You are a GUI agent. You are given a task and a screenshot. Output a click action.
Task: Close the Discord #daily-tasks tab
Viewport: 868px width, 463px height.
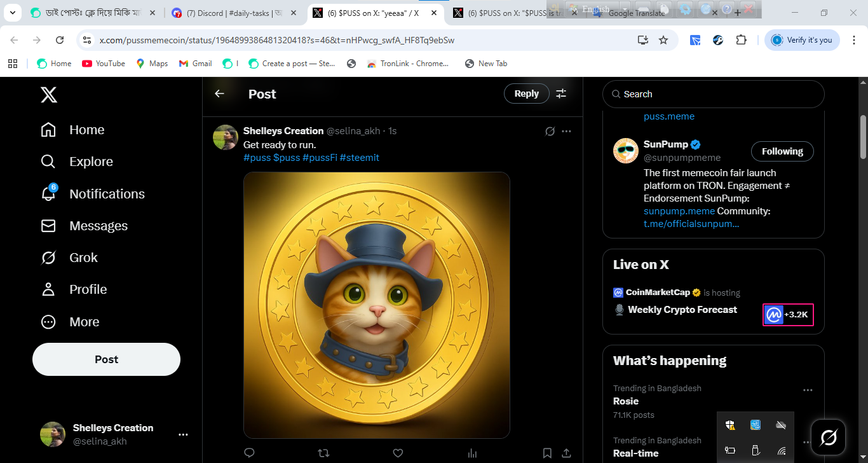[295, 13]
